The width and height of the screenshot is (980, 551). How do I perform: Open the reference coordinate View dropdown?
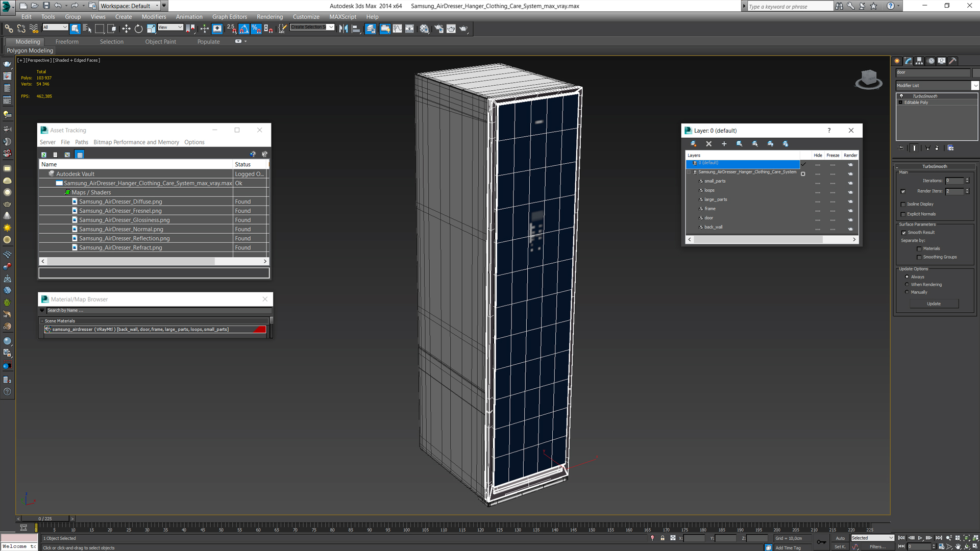coord(170,28)
